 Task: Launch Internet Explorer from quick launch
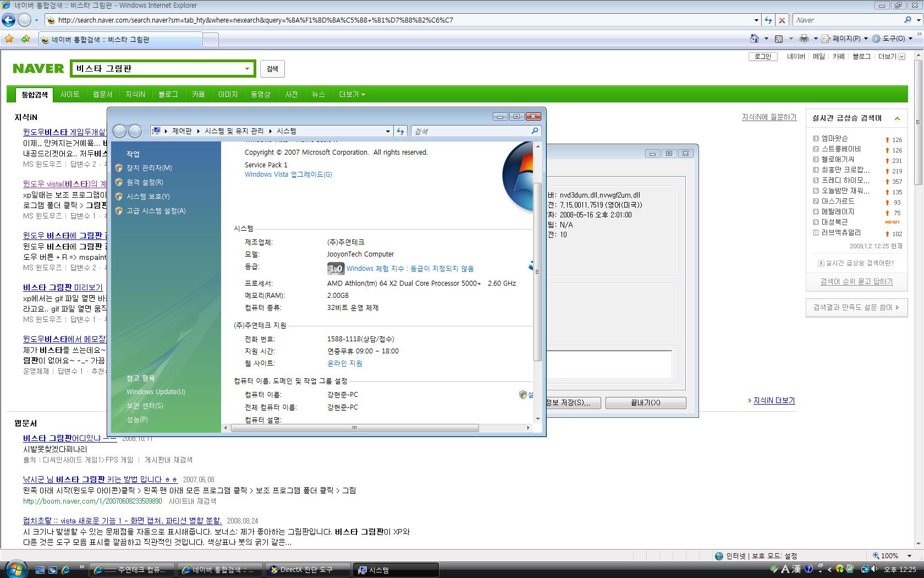tap(65, 570)
